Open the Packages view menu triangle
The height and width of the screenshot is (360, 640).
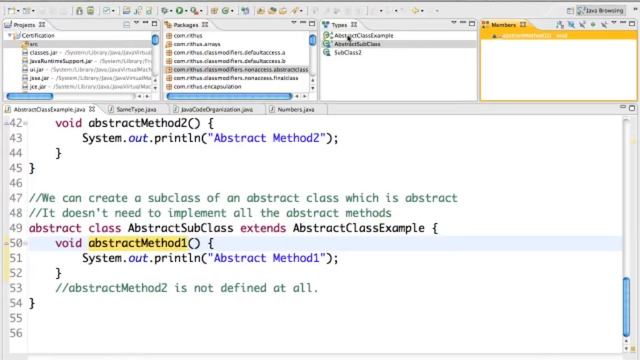click(293, 23)
